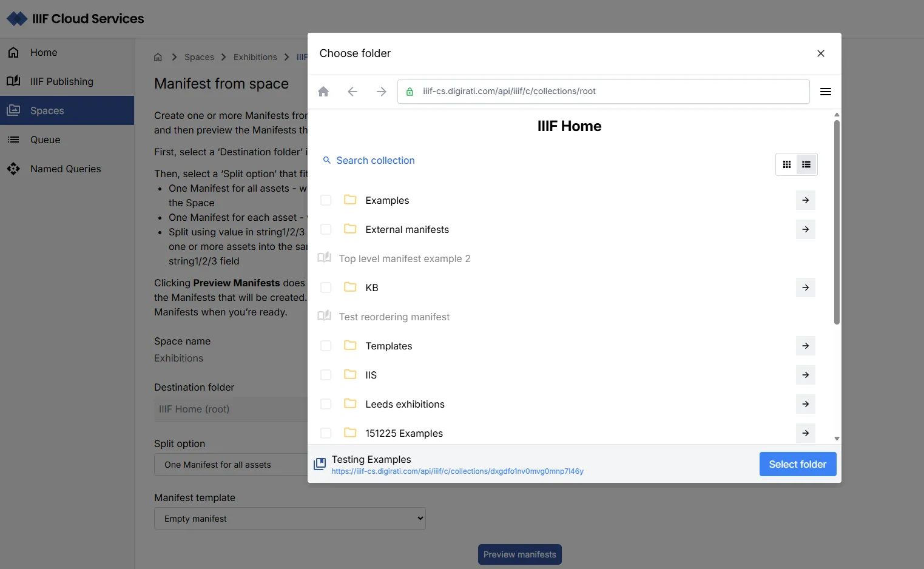Open 151225 Examples with its arrow button
924x569 pixels.
pos(806,433)
